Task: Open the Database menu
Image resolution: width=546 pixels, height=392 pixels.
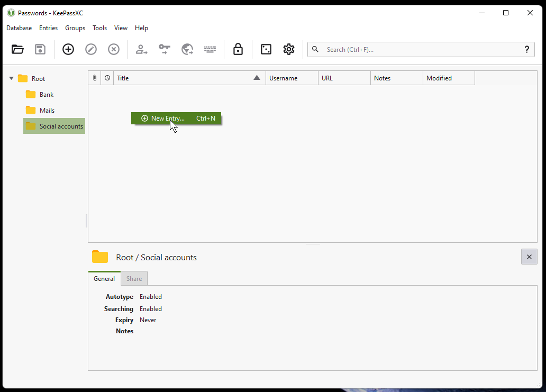Action: (x=19, y=28)
